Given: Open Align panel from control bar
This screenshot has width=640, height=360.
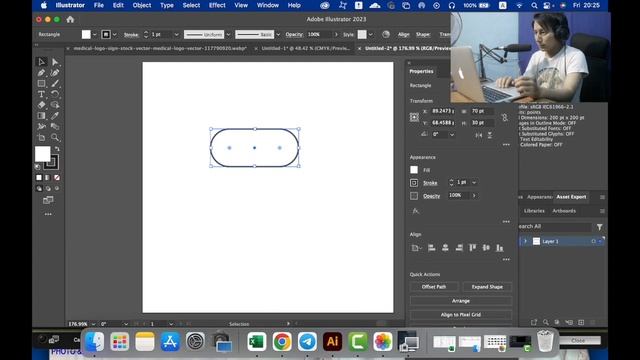Looking at the screenshot, I should tap(404, 35).
